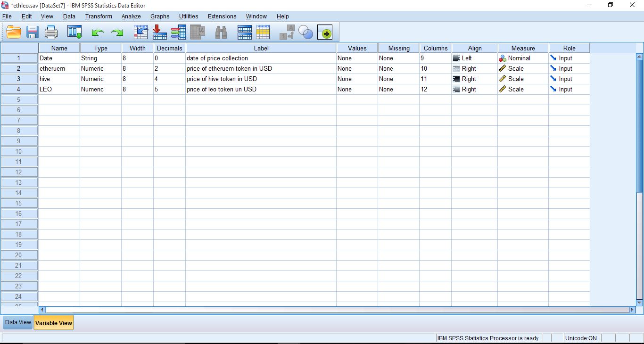Viewport: 644px width, 344px height.
Task: Open the Window menu
Action: [256, 16]
